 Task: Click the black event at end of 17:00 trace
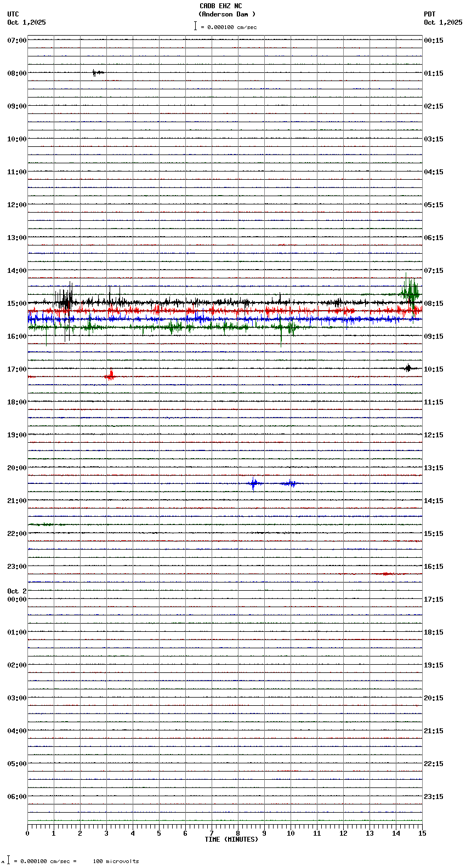point(408,368)
